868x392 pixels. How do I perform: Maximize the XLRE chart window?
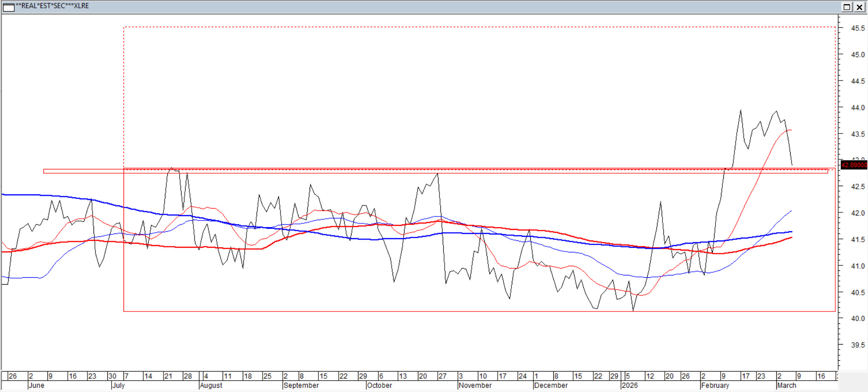point(847,7)
